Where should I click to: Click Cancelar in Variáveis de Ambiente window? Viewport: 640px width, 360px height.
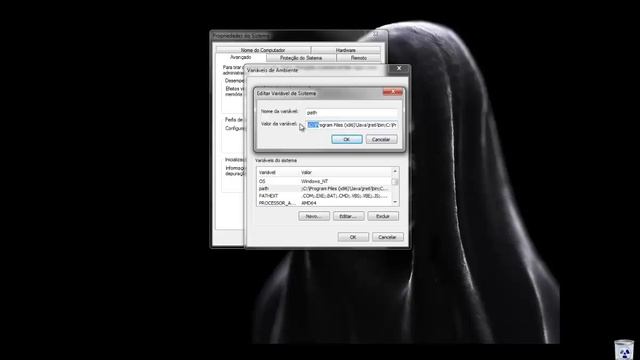tap(387, 237)
